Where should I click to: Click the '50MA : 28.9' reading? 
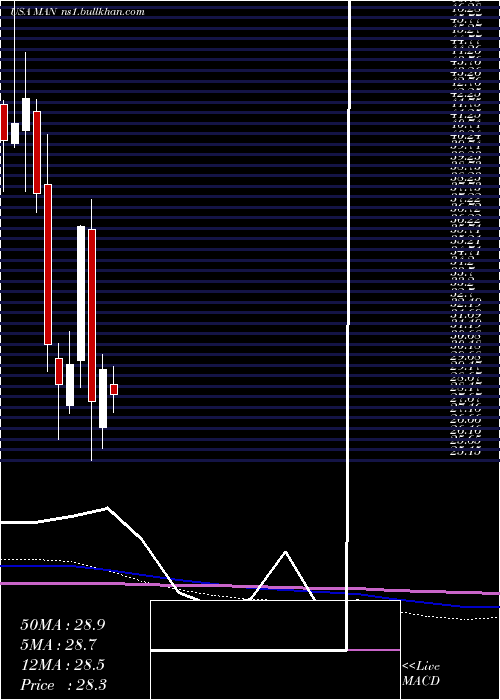[x=63, y=625]
